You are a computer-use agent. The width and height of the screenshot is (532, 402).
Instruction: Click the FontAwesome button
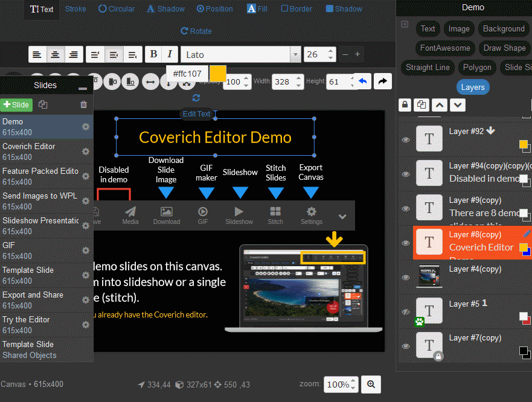tap(445, 48)
